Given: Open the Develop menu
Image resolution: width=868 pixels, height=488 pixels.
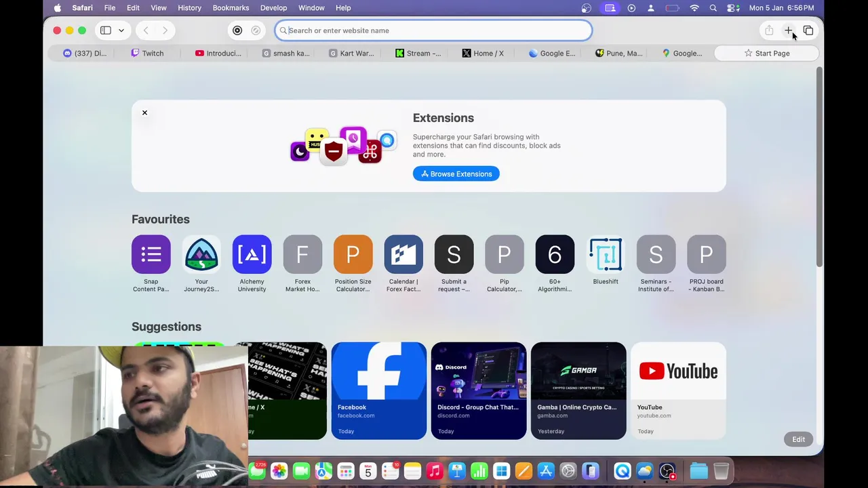Looking at the screenshot, I should [x=274, y=8].
